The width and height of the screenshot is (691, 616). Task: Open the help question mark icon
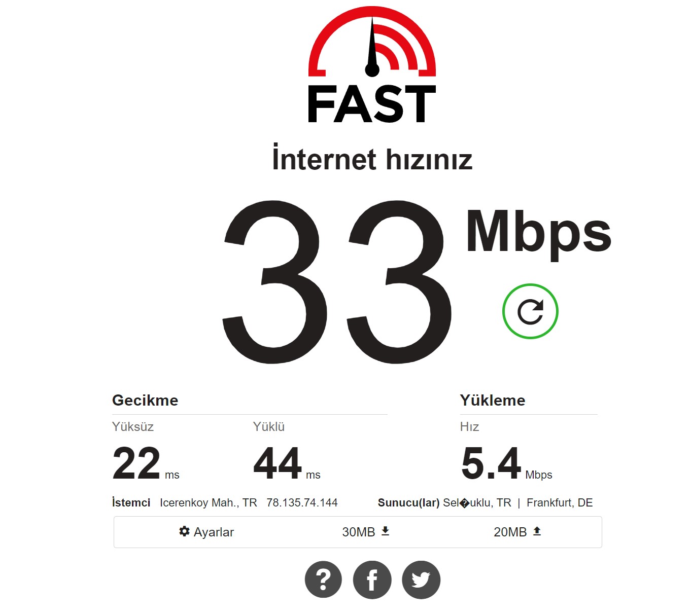[323, 579]
